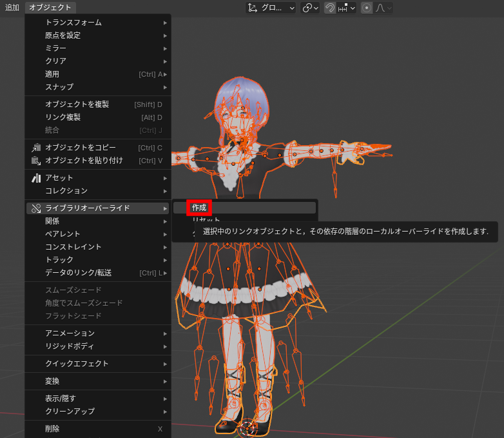Image resolution: width=504 pixels, height=438 pixels.
Task: Choose オブジェクトを複製
Action: [98, 105]
